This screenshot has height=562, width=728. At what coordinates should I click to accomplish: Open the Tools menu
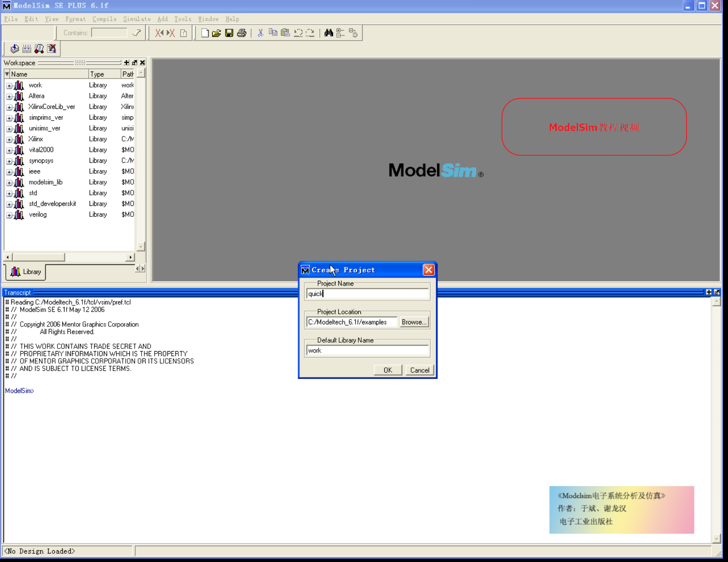tap(183, 19)
